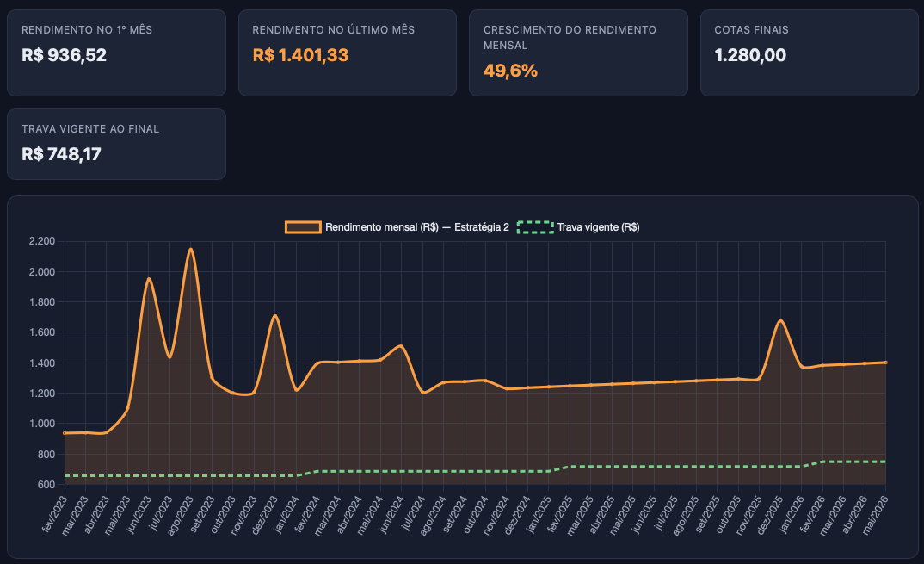Select the 'Rendimento no último mês' card title

click(333, 29)
